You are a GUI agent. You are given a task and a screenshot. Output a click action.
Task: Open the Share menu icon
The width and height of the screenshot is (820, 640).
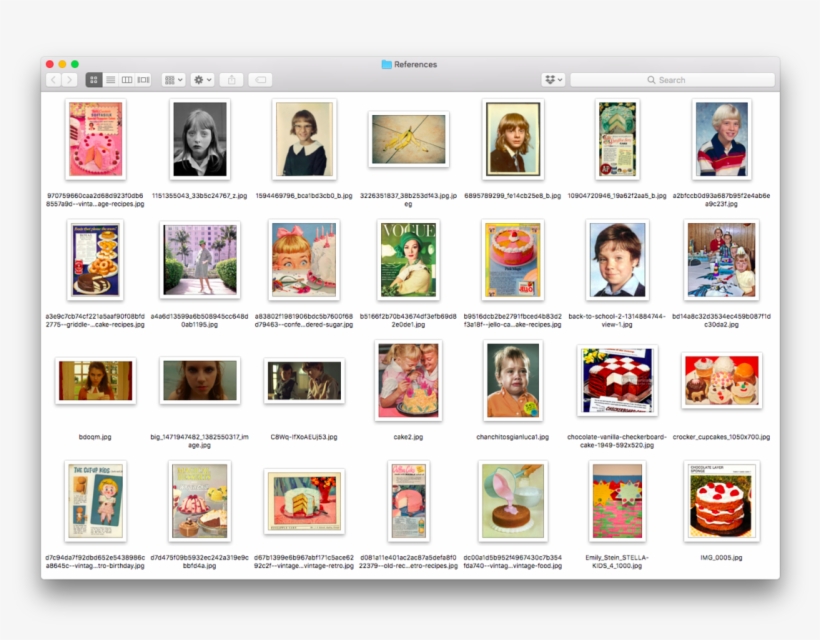point(231,79)
